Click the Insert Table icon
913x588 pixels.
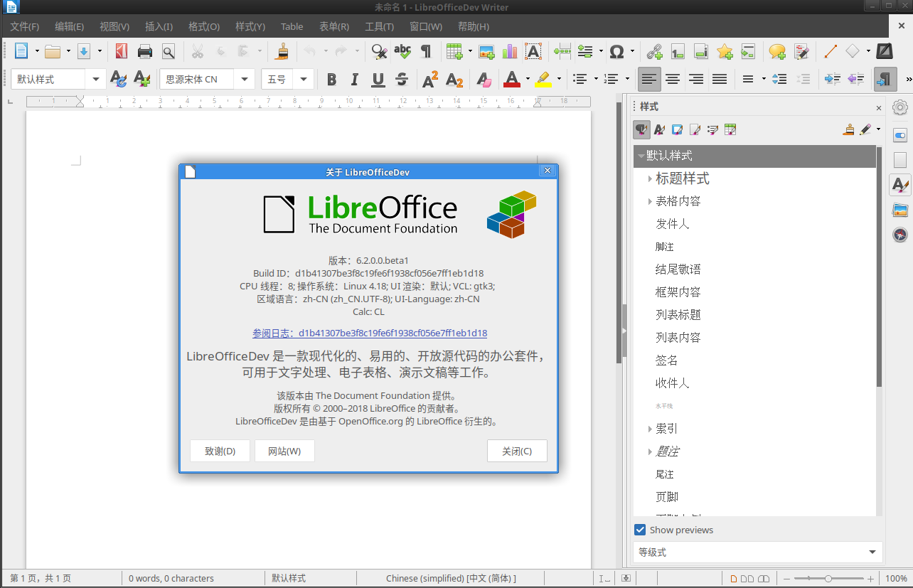pyautogui.click(x=454, y=51)
